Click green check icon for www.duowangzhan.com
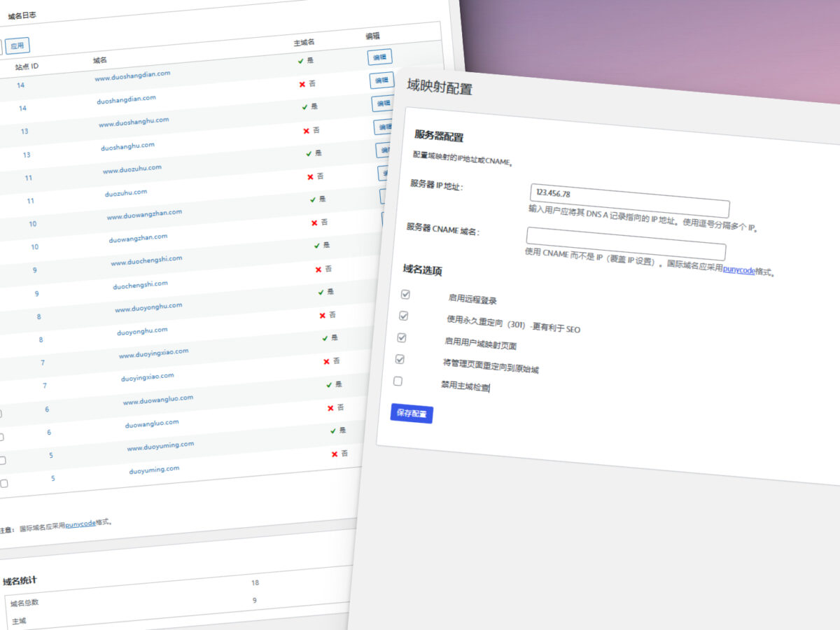Screen dimensions: 840x630 pyautogui.click(x=313, y=199)
